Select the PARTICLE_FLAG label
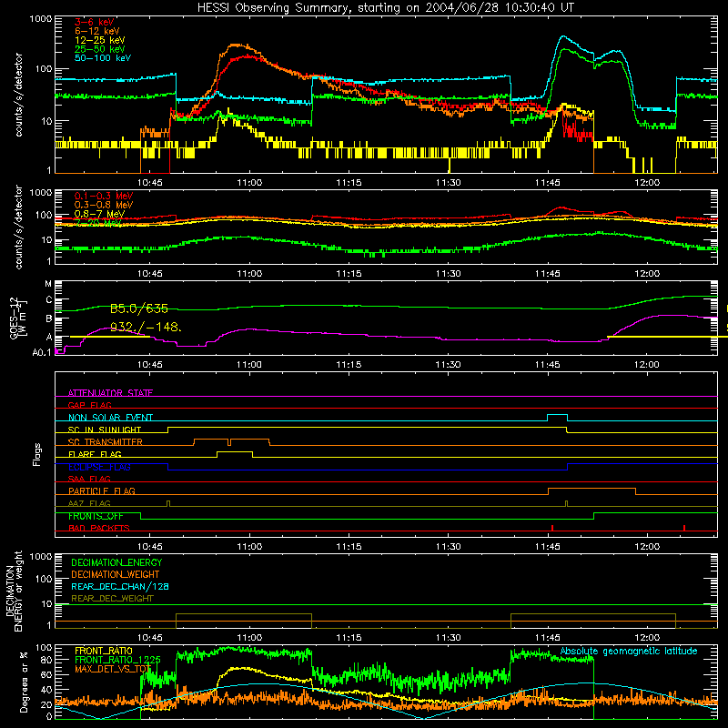Image resolution: width=728 pixels, height=728 pixels. pyautogui.click(x=102, y=490)
